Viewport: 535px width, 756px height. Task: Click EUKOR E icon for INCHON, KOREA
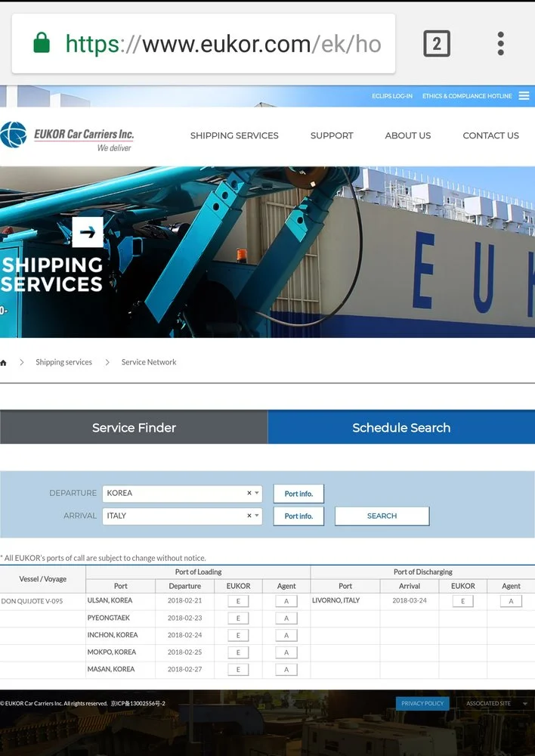coord(238,636)
